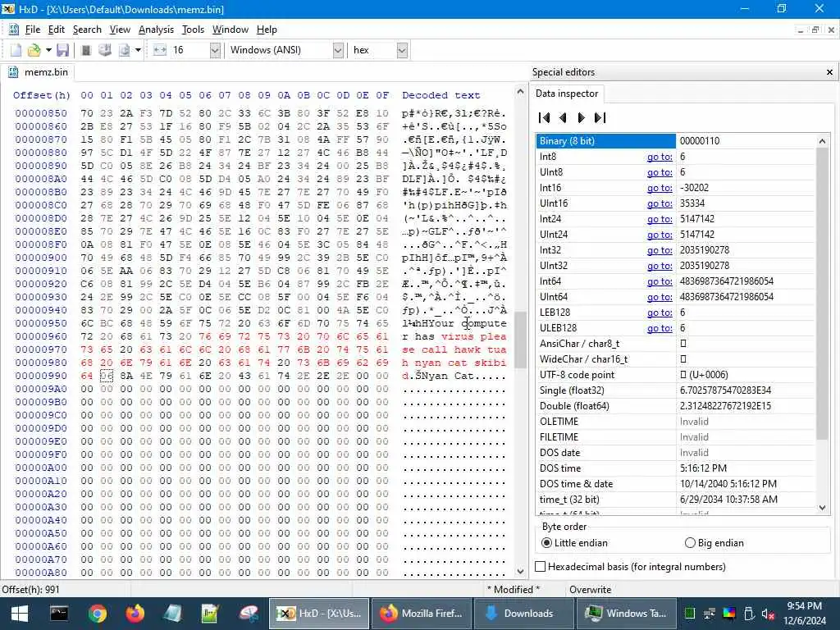Open the Notepad++ taskbar icon
The width and height of the screenshot is (840, 630).
click(x=210, y=614)
